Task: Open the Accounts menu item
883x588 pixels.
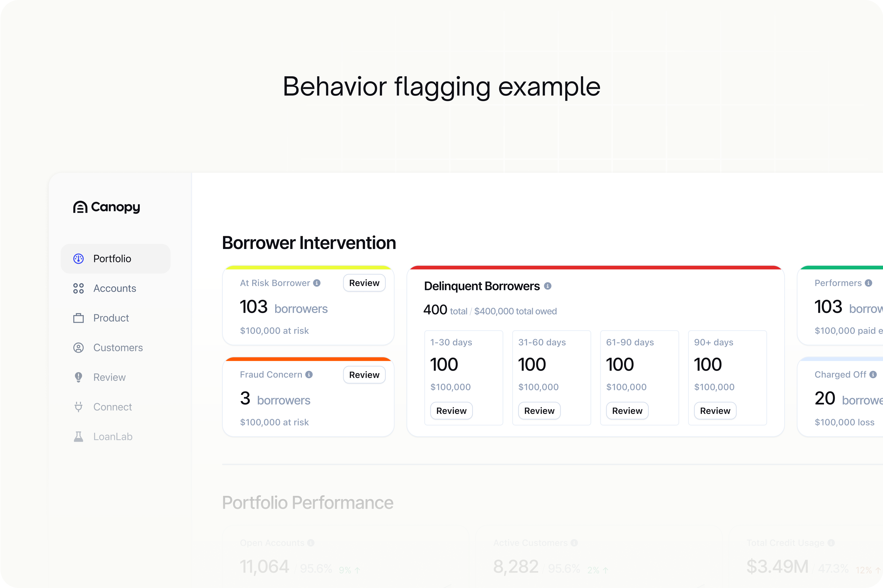Action: 114,288
